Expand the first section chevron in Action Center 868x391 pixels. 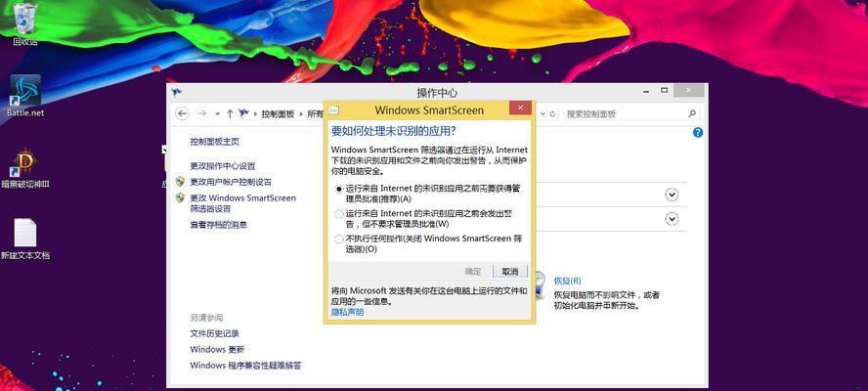click(672, 195)
